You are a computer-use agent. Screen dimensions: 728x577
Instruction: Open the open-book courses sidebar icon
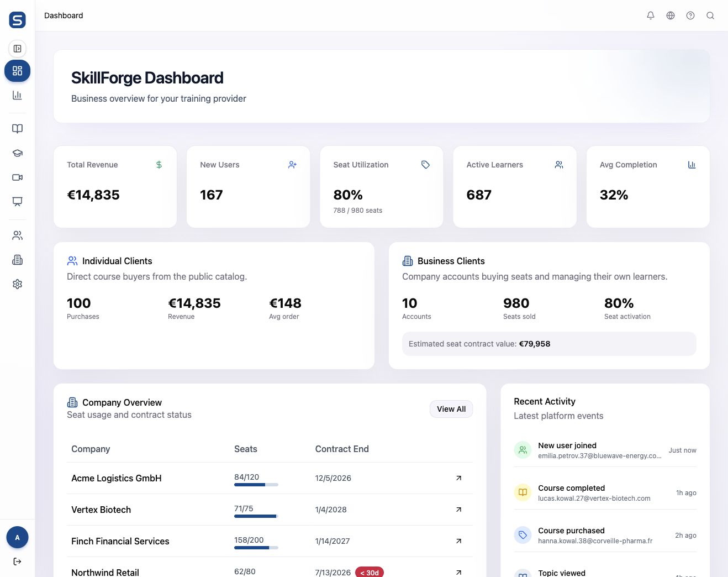[18, 129]
